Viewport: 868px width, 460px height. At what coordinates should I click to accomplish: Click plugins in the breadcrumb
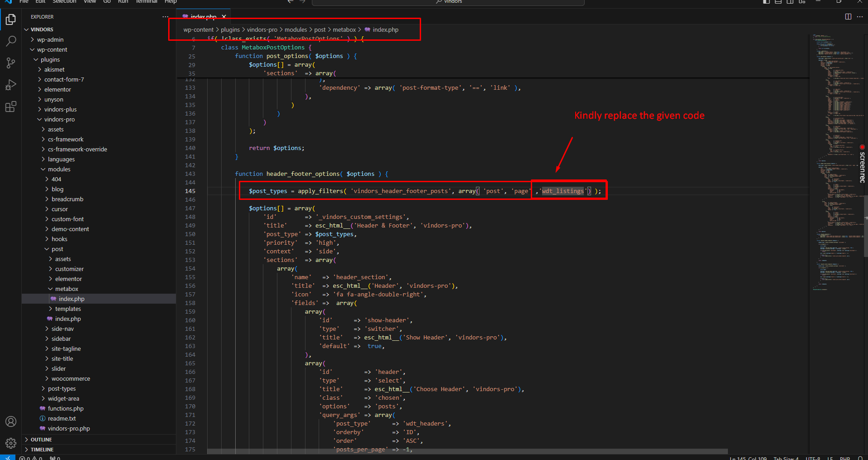click(x=230, y=30)
